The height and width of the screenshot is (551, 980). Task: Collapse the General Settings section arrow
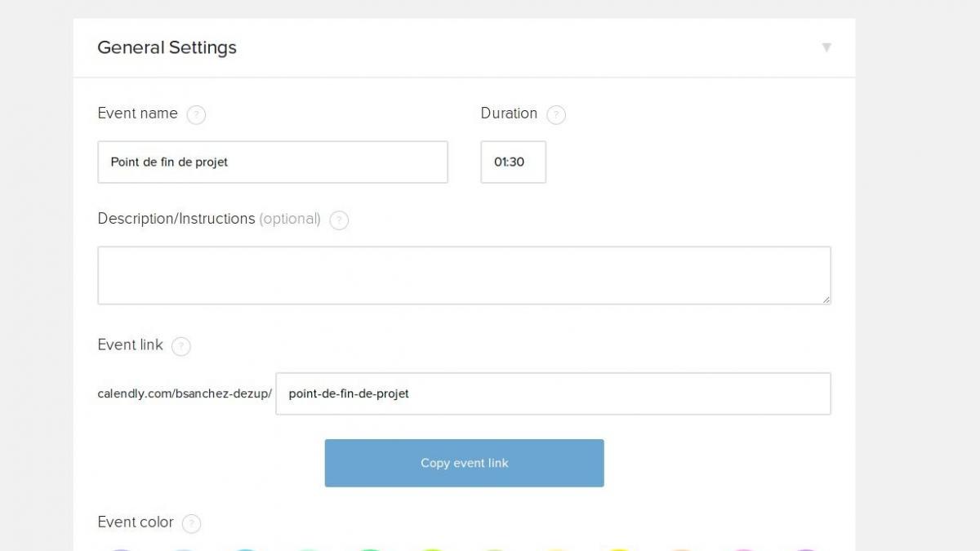point(826,47)
